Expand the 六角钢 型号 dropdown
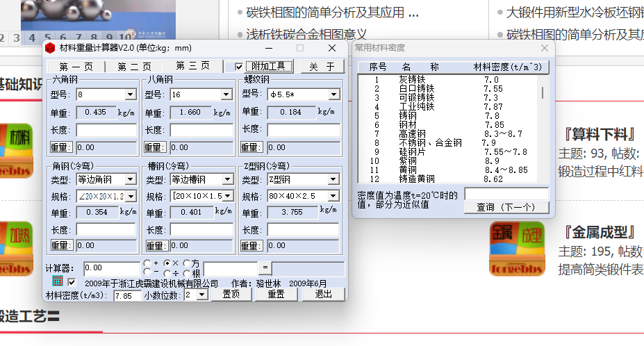 (131, 94)
